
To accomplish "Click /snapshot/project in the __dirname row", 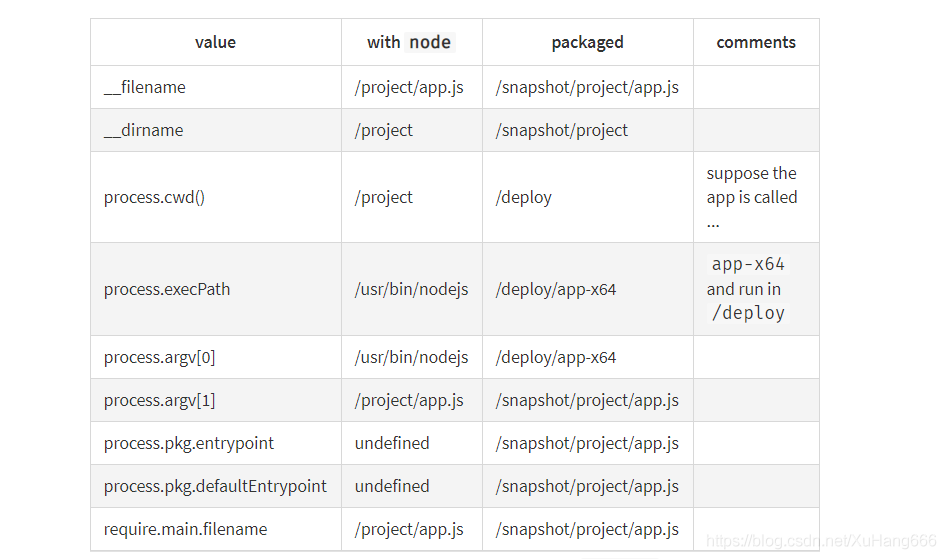I will 561,130.
